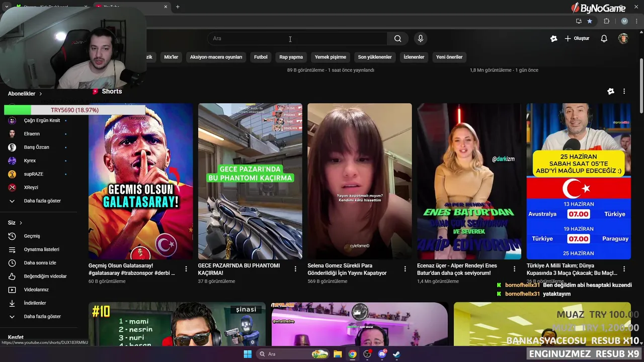Screen dimensions: 644x362
Task: Open the #10 şinasi video thumbnail
Action: click(177, 324)
